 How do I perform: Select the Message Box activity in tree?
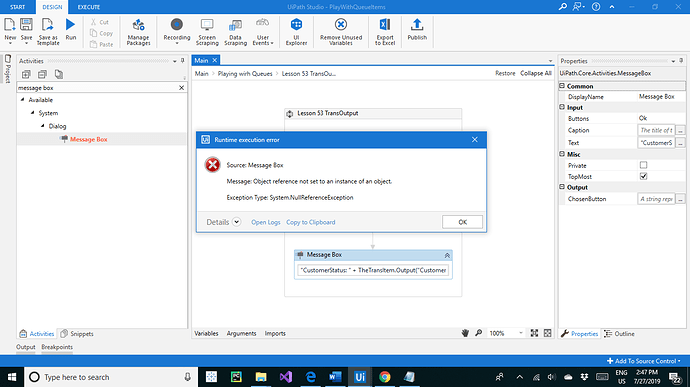tap(88, 139)
